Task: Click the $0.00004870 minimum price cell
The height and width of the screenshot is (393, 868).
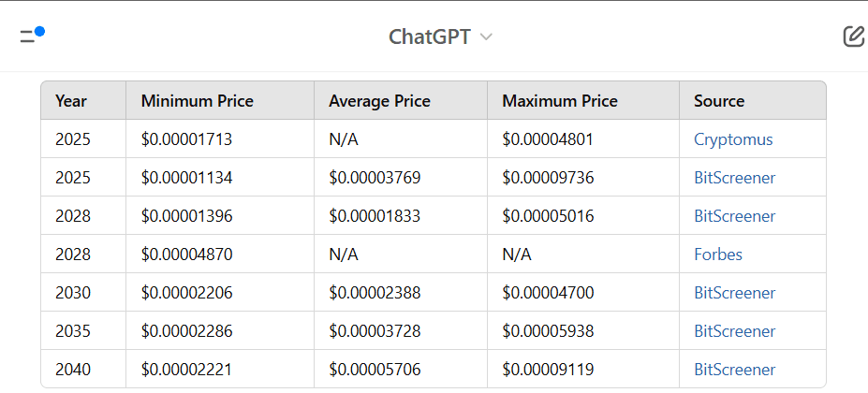Action: (x=186, y=255)
